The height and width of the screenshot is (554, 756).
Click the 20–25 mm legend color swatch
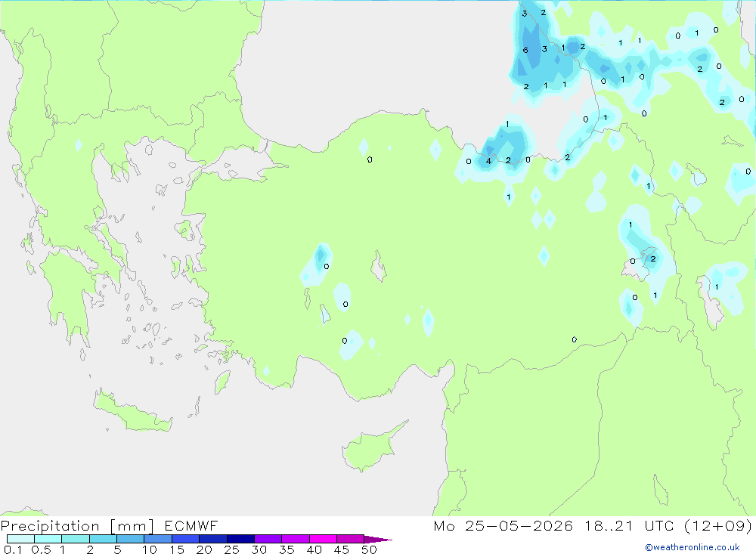pos(212,539)
